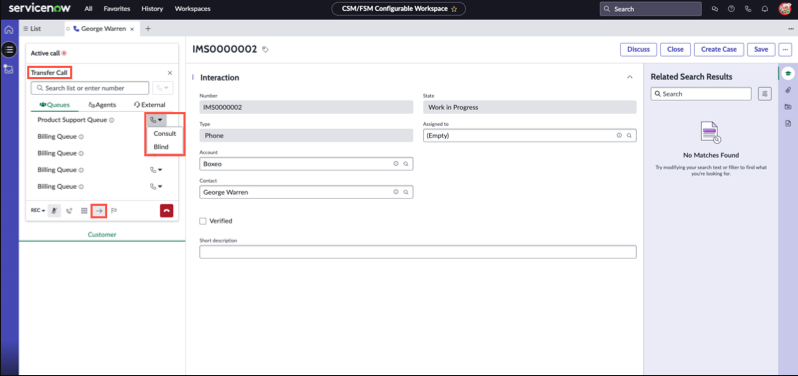The image size is (798, 376).
Task: Close the Transfer Call panel
Action: pyautogui.click(x=170, y=73)
